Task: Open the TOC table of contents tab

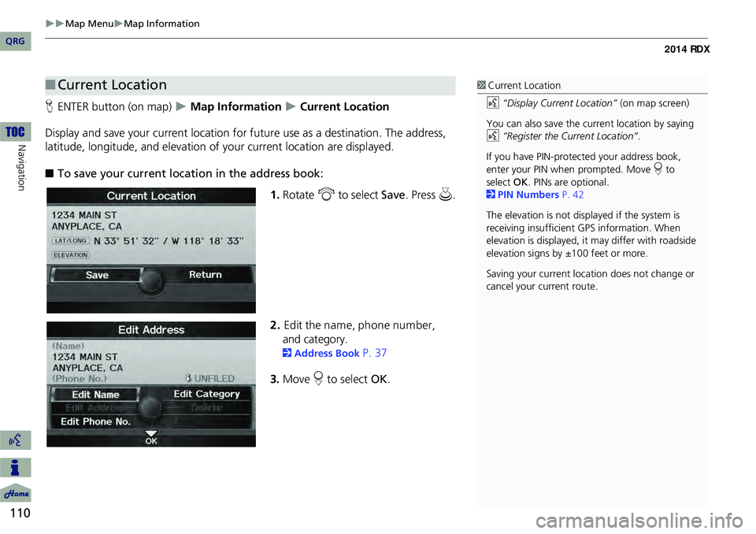Action: point(16,132)
